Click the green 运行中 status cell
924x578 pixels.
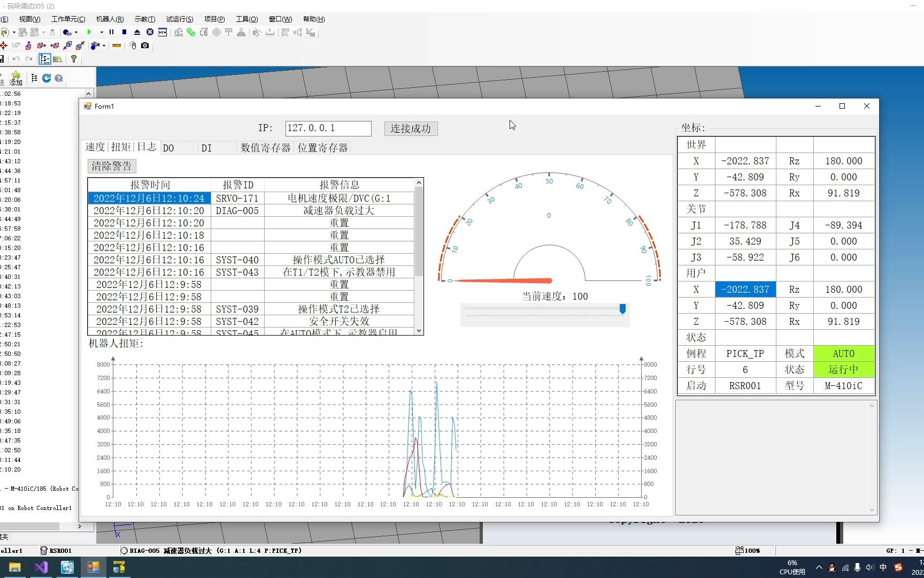(844, 370)
